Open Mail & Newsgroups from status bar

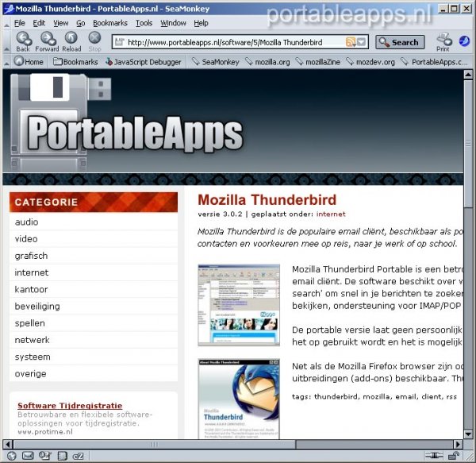(x=28, y=456)
